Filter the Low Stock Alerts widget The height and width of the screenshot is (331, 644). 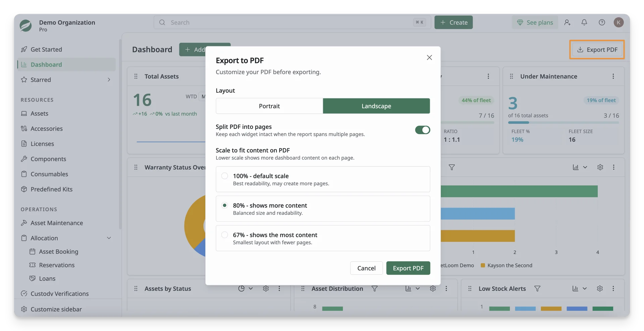pyautogui.click(x=537, y=289)
